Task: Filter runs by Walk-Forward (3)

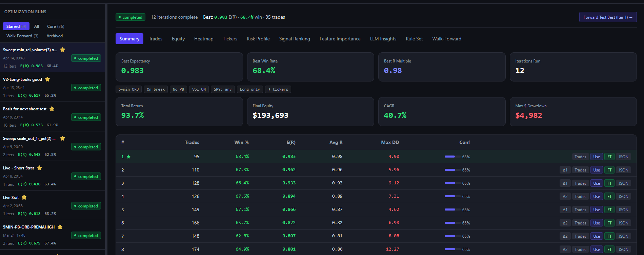Action: pos(22,36)
